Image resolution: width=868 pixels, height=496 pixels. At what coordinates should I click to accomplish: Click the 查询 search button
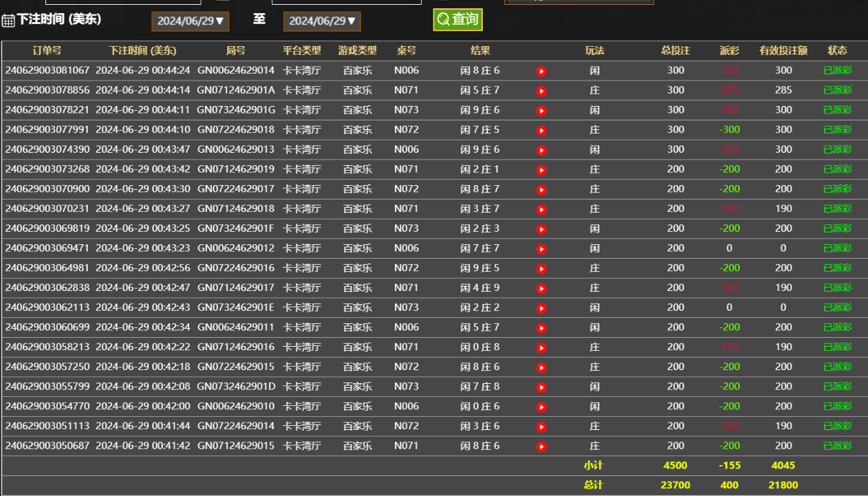tap(457, 19)
